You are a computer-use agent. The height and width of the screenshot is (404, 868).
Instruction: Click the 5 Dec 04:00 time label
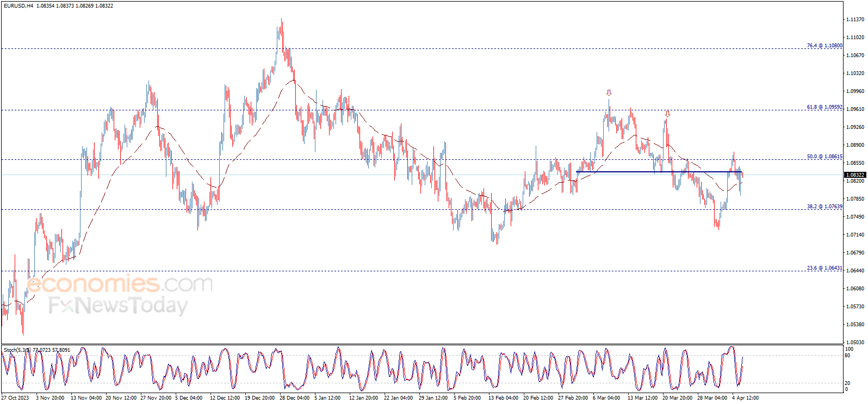coord(189,398)
